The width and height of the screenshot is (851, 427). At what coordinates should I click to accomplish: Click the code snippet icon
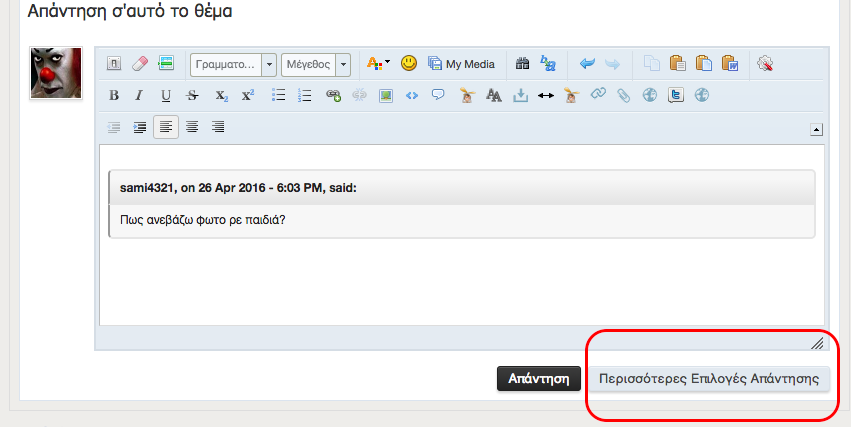point(412,95)
